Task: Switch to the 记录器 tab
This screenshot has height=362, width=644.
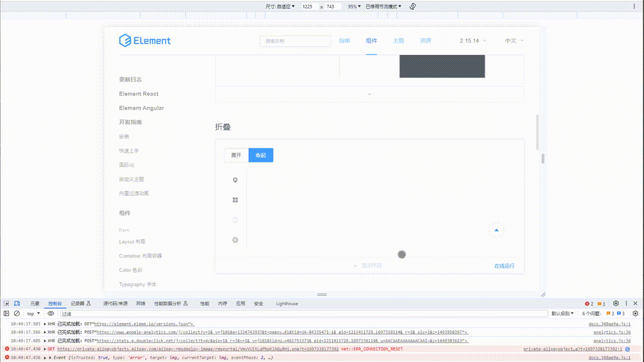Action: (x=80, y=304)
